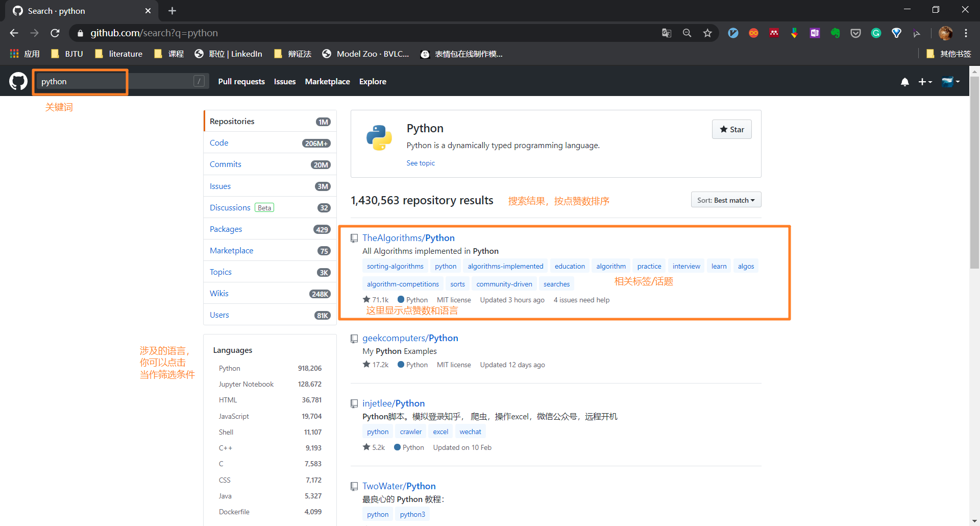The width and height of the screenshot is (980, 526).
Task: Click the sorting-algorithms topic tag
Action: 395,266
